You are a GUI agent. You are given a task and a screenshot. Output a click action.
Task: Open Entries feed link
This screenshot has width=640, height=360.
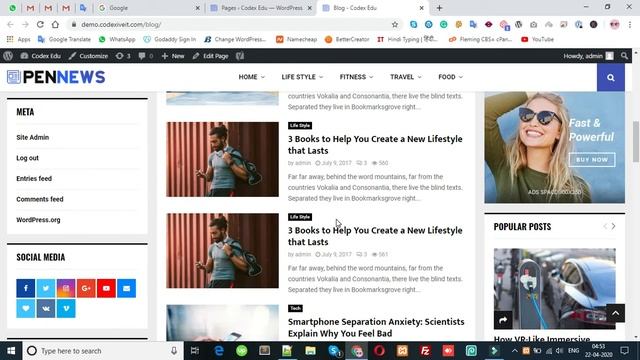(34, 178)
